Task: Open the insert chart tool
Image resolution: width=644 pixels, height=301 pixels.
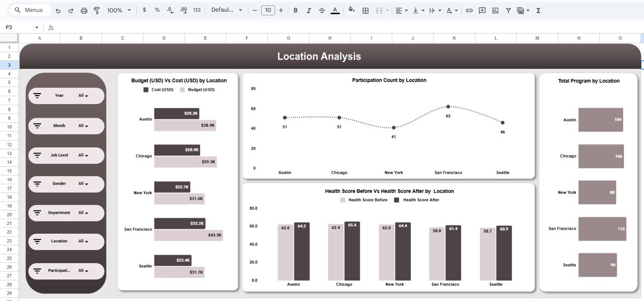Action: tap(495, 10)
